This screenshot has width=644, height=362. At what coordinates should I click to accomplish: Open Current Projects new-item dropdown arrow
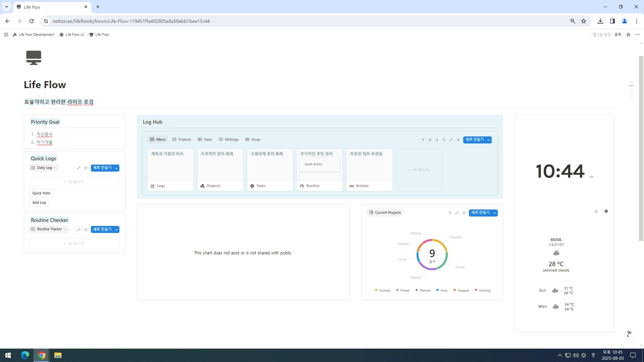coord(494,213)
